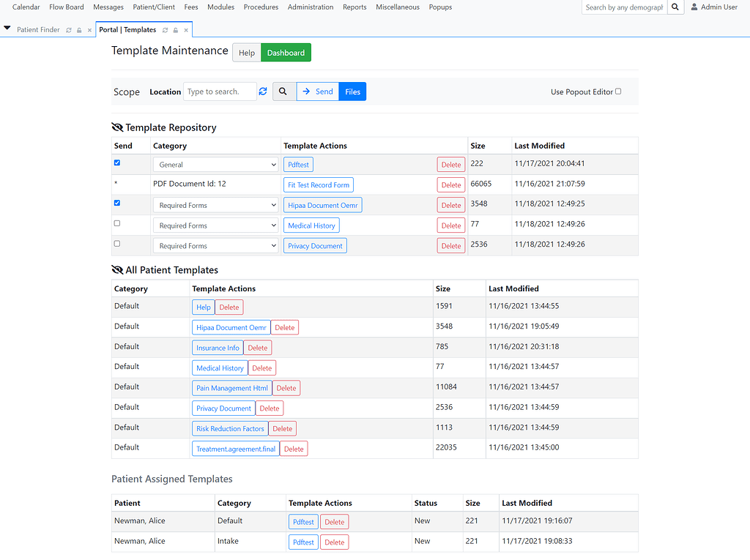Uncheck Send for Hipaa Document Oemr
Screen dimensions: 750x560
pyautogui.click(x=116, y=204)
